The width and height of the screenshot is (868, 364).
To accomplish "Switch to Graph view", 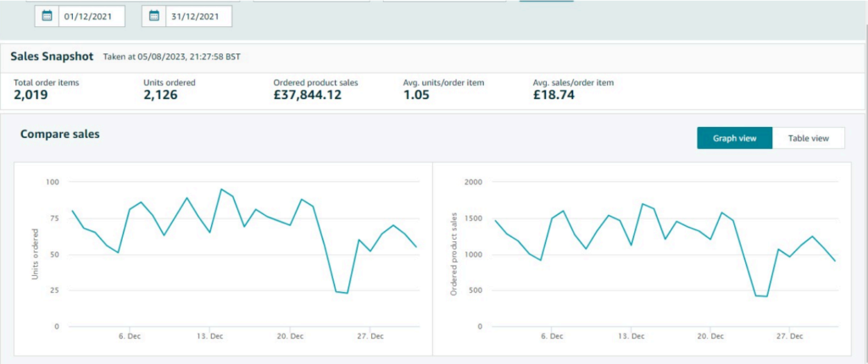I will [x=734, y=138].
